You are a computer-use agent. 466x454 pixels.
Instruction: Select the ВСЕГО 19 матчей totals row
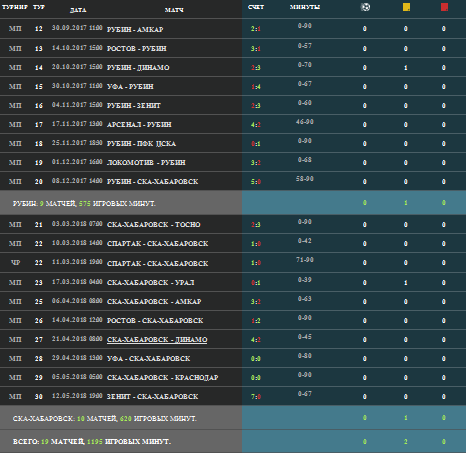coord(233,441)
